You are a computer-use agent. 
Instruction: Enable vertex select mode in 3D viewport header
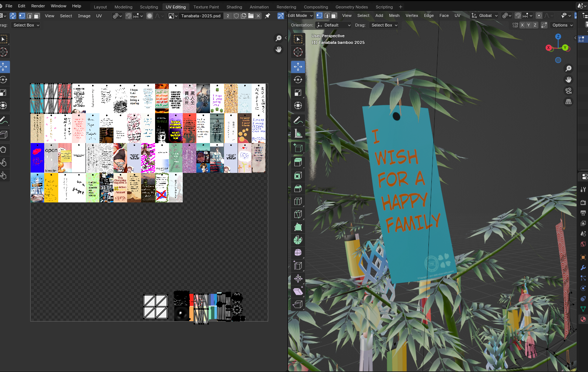[319, 15]
